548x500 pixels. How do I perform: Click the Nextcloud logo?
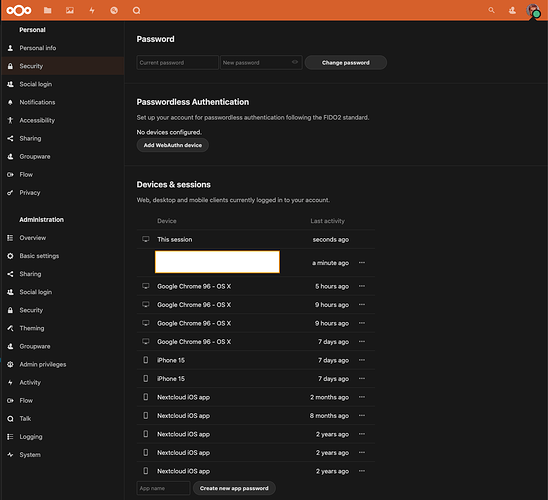(x=19, y=10)
